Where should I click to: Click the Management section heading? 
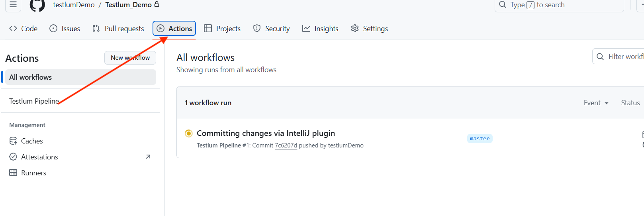point(27,125)
